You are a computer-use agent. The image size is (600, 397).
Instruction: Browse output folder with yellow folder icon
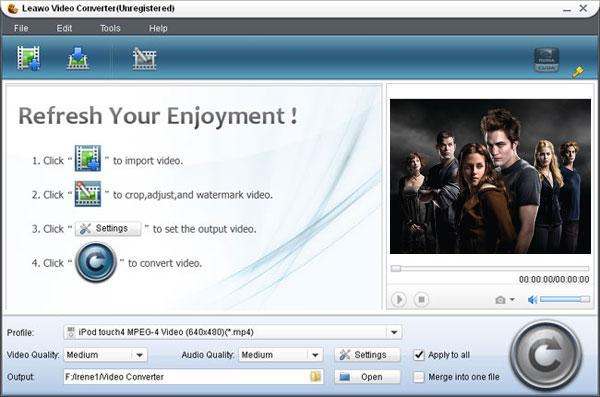coord(315,377)
